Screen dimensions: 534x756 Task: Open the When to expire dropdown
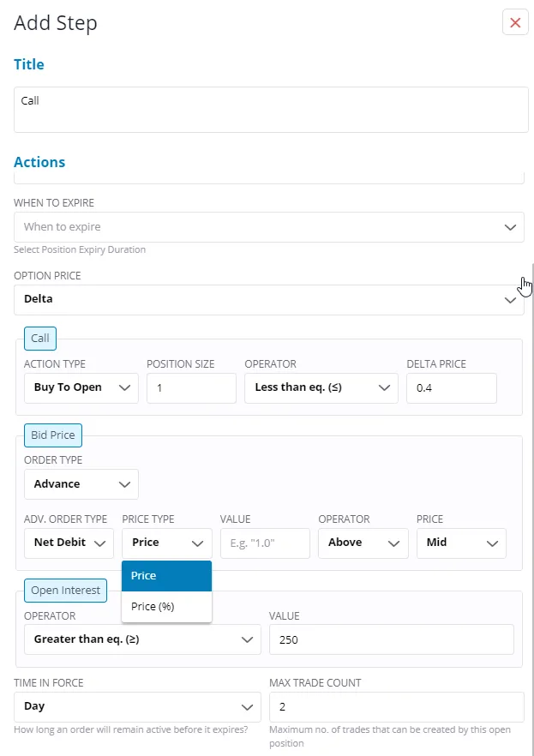(x=269, y=227)
